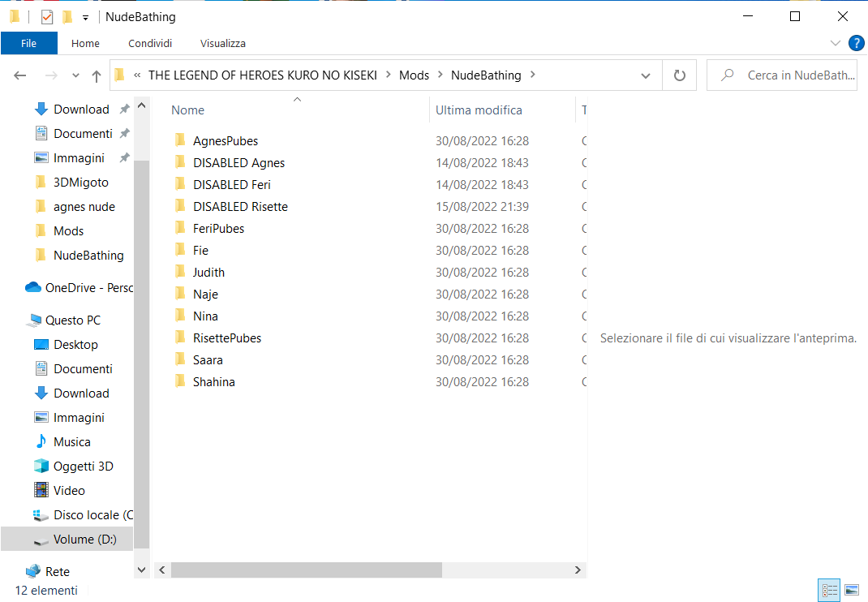Open the Visualizza ribbon tab

tap(222, 43)
